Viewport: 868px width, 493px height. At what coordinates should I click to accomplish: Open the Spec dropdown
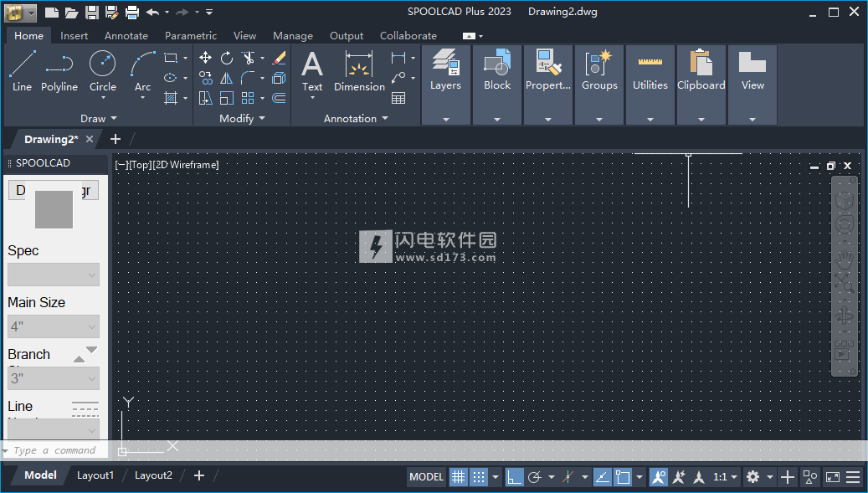[x=54, y=275]
